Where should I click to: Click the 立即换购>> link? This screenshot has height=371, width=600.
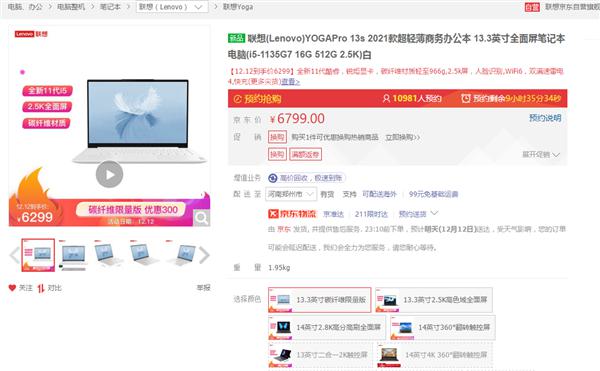click(403, 137)
